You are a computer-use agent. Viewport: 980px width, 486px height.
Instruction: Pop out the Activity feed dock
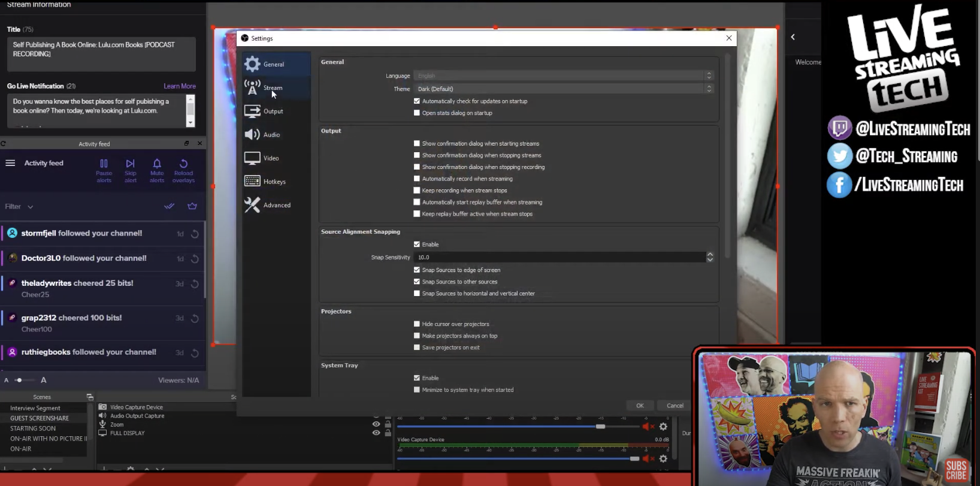point(186,144)
